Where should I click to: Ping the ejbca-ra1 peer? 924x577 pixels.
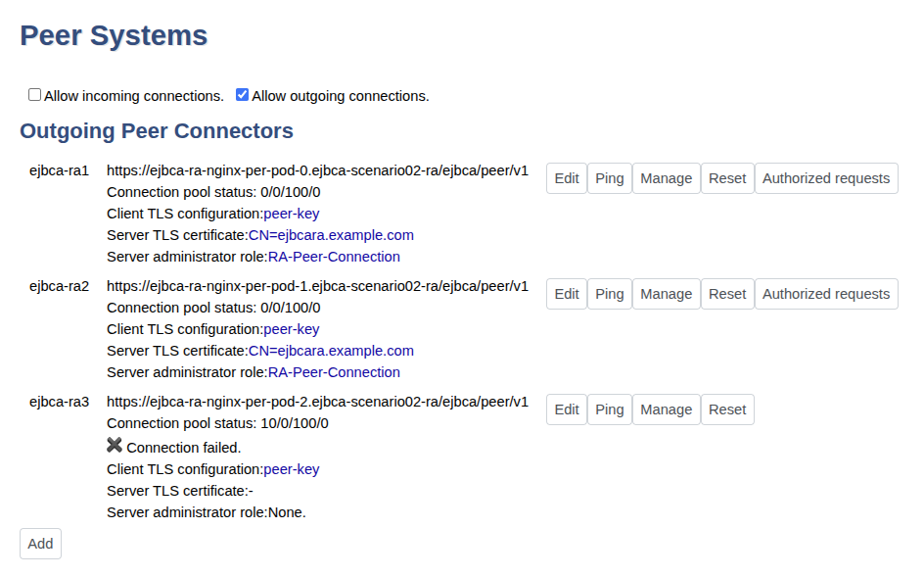pos(609,178)
